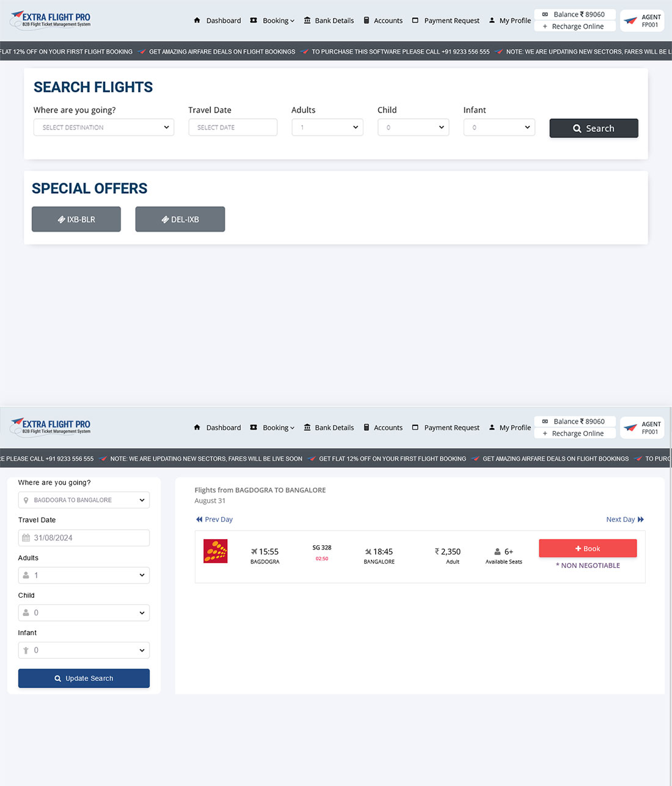Viewport: 672px width, 786px height.
Task: Click the Prev Day double-arrow icon
Action: coord(199,520)
